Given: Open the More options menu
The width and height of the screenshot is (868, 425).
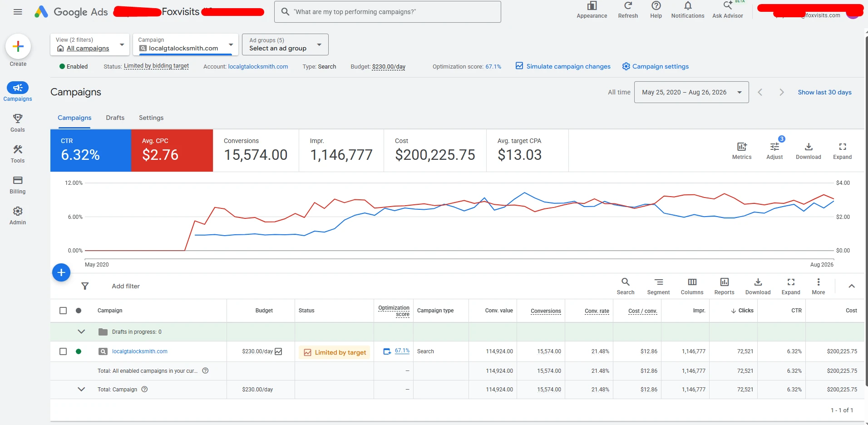Looking at the screenshot, I should coord(819,286).
